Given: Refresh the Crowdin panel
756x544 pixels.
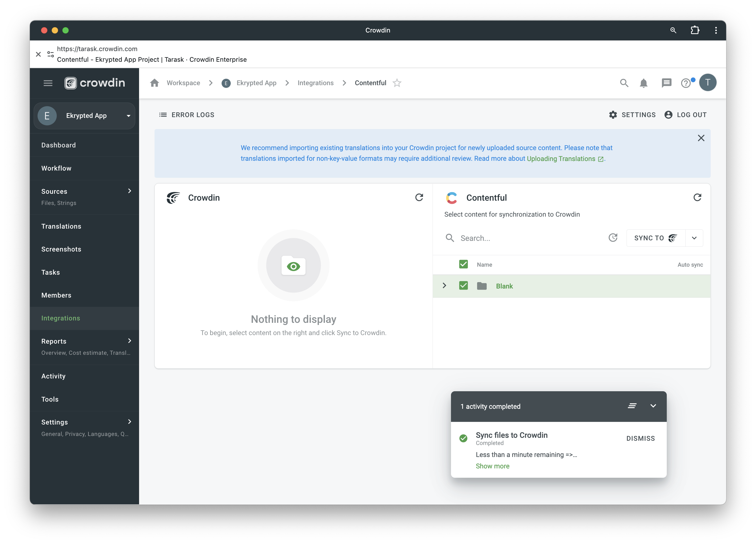Looking at the screenshot, I should click(419, 197).
